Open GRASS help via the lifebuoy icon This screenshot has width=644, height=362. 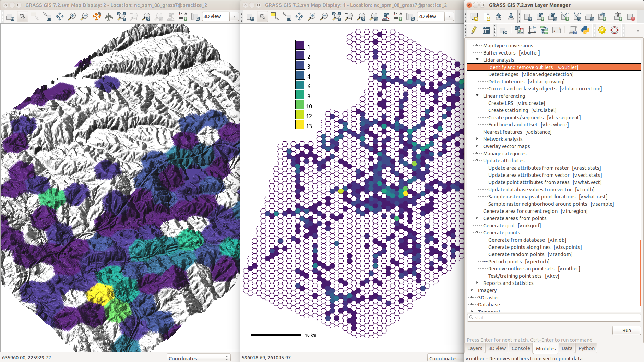(615, 31)
